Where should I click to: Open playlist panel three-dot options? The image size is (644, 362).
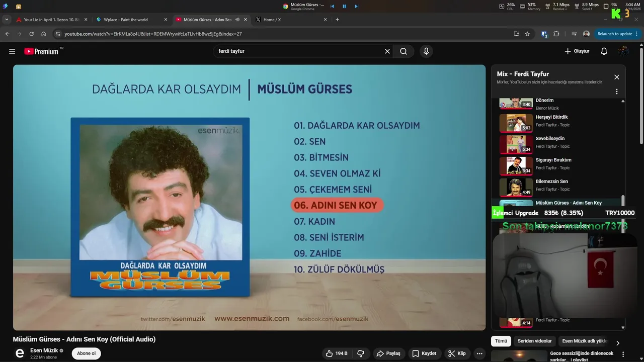(617, 92)
